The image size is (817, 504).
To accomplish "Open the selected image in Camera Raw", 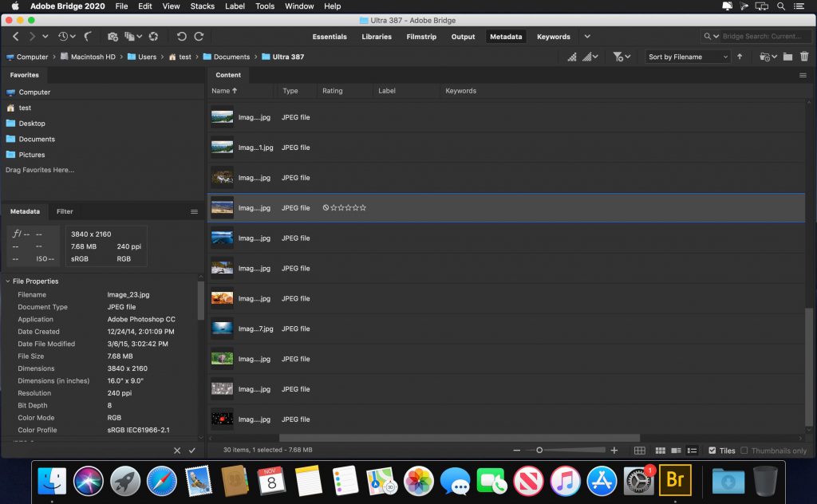I will click(x=154, y=36).
